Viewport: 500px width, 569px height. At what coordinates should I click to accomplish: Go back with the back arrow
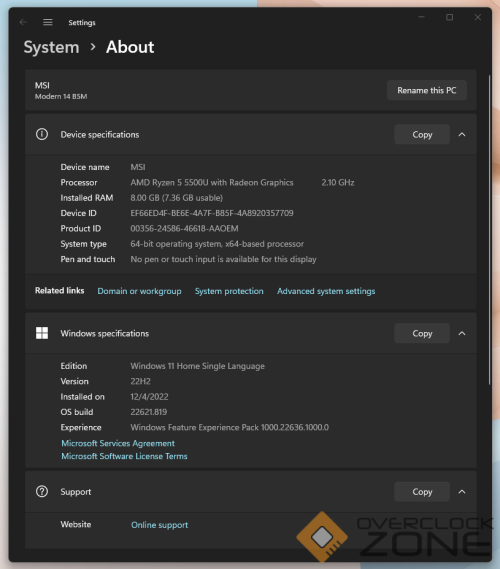[x=23, y=22]
